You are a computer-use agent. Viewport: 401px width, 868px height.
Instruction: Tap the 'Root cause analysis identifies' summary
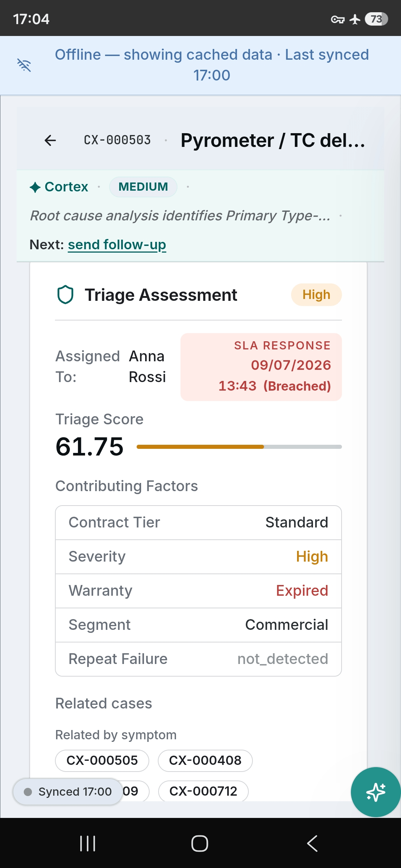[180, 216]
